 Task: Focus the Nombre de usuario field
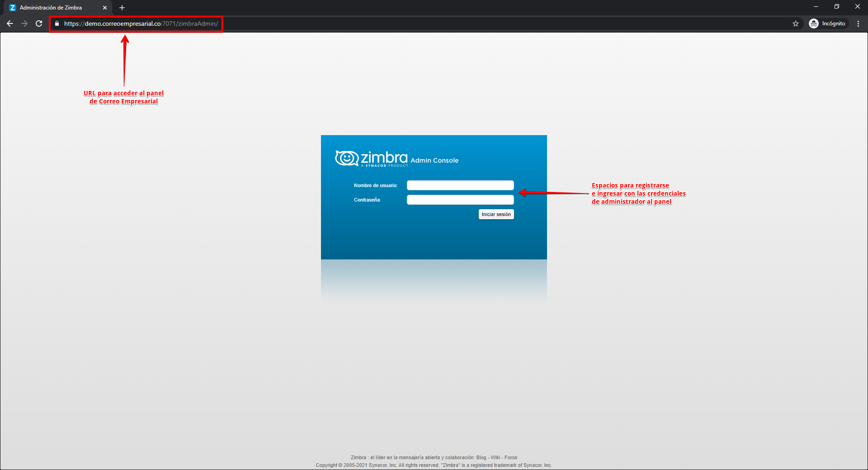[x=460, y=185]
